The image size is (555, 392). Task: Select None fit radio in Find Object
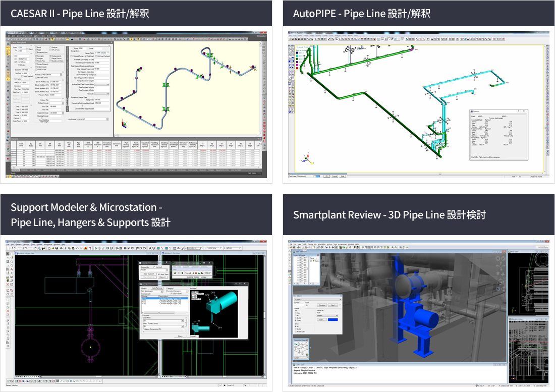296,313
